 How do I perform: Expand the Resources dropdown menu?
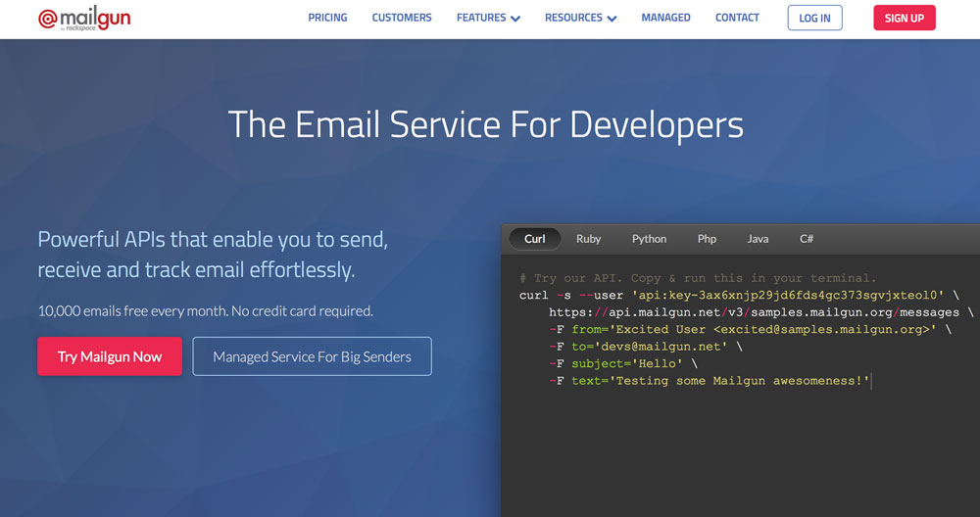[580, 18]
